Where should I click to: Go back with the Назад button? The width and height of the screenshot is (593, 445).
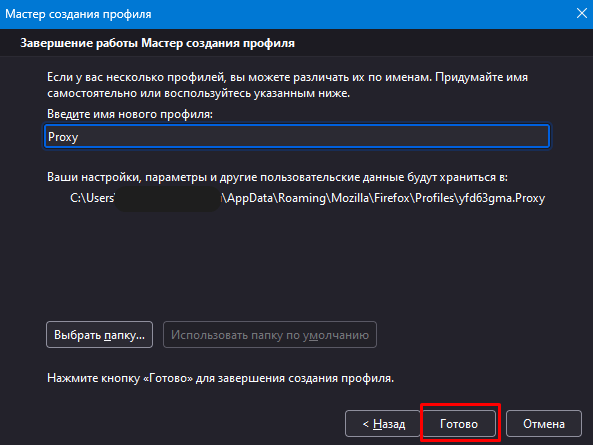tap(383, 423)
